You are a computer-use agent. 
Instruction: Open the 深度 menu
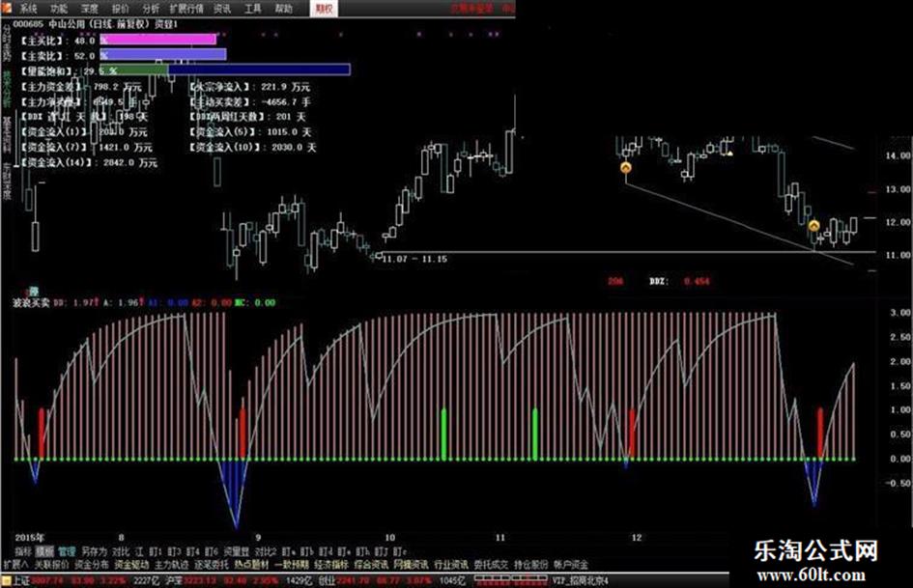[90, 9]
